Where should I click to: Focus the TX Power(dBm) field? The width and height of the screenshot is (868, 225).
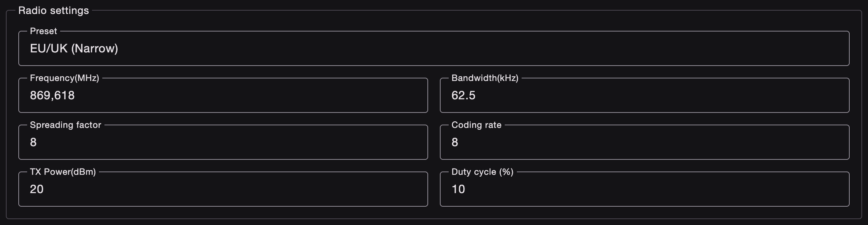[223, 189]
